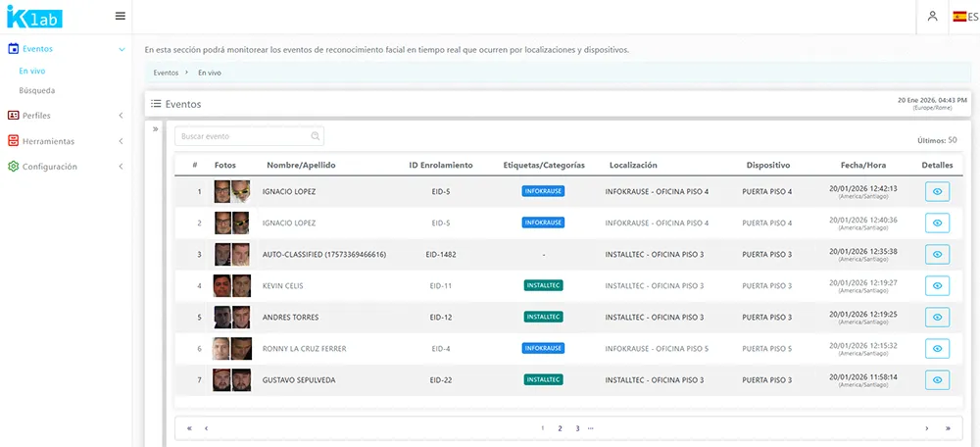Open Búsqueda sidebar item

click(x=37, y=90)
